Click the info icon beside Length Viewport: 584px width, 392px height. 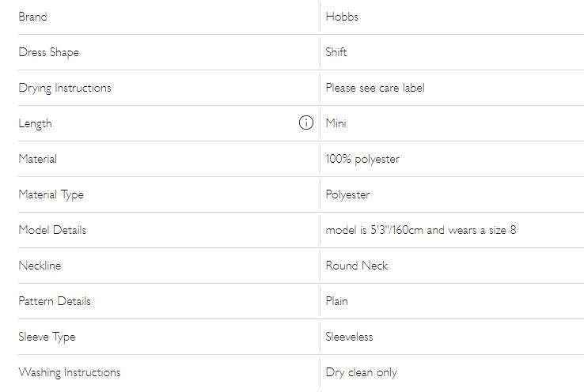pyautogui.click(x=306, y=123)
